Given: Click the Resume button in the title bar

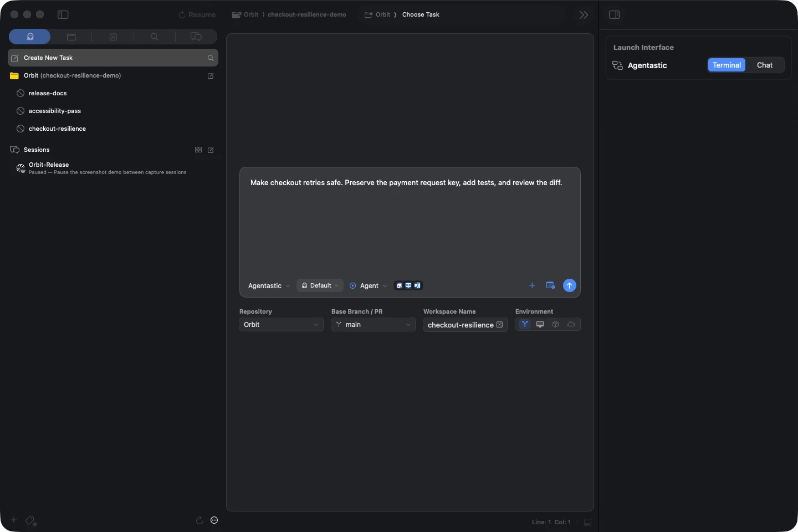Looking at the screenshot, I should tap(197, 15).
